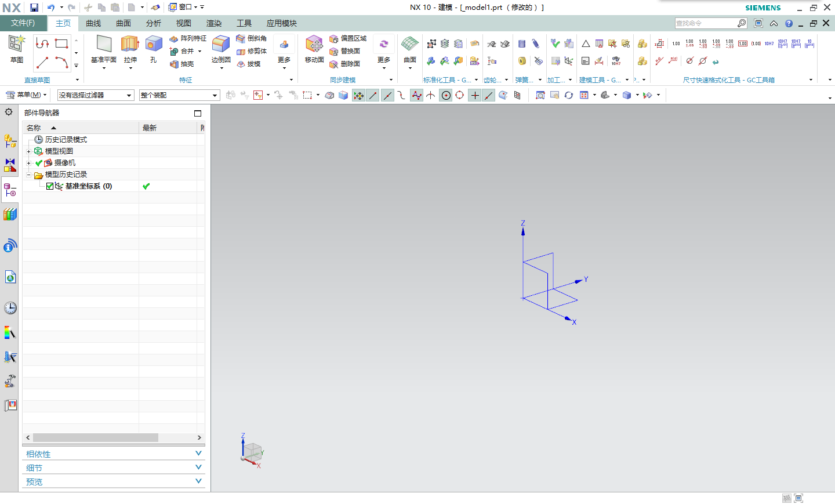The image size is (835, 504).
Task: Open the Web Browser sidebar tab
Action: click(10, 277)
